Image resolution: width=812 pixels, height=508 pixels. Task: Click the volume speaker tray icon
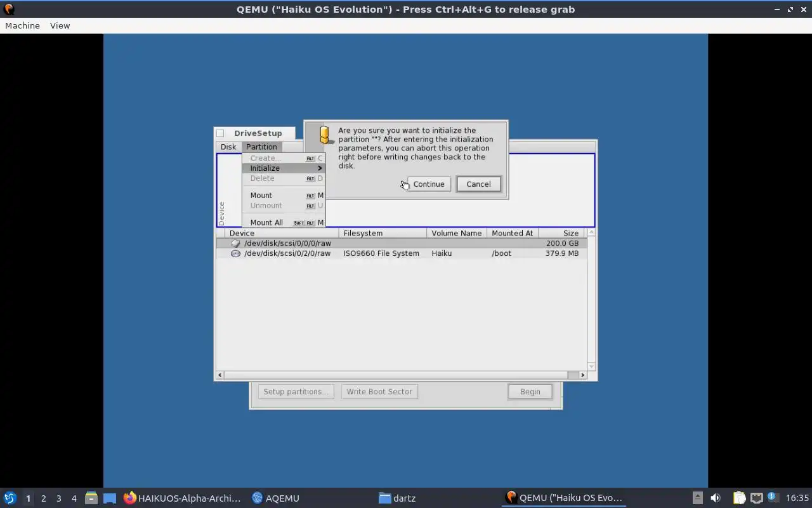(716, 498)
